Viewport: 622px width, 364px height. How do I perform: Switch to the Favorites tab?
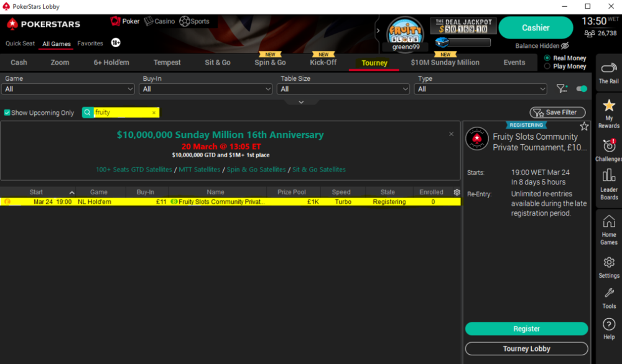pyautogui.click(x=91, y=44)
